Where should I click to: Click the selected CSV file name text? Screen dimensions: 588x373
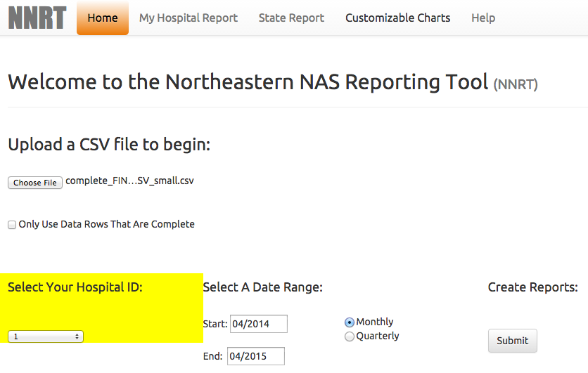tap(129, 181)
